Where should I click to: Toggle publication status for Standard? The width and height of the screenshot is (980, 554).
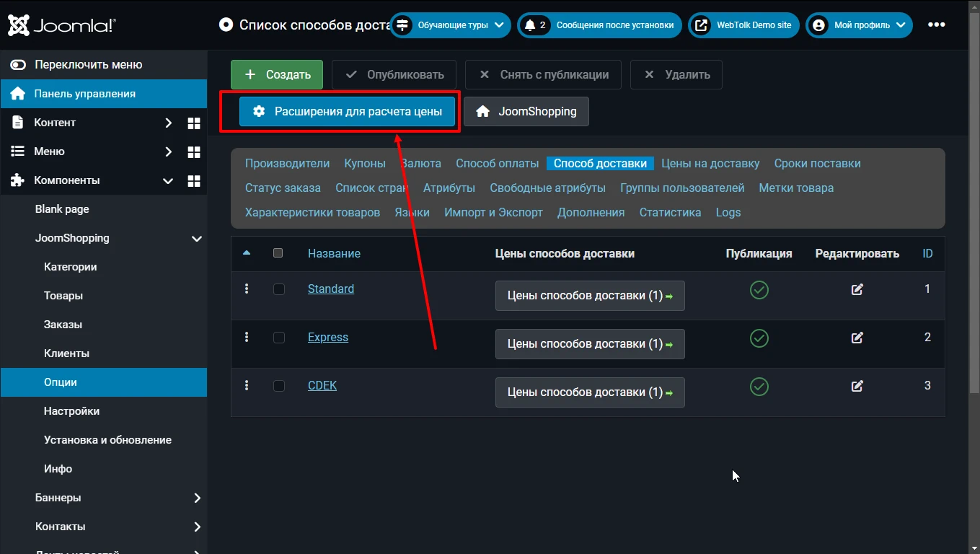click(759, 290)
